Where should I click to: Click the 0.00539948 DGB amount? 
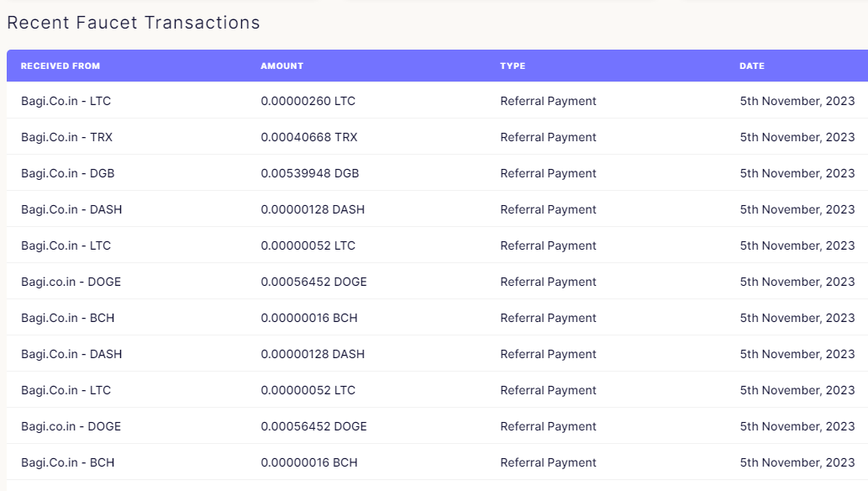point(310,173)
